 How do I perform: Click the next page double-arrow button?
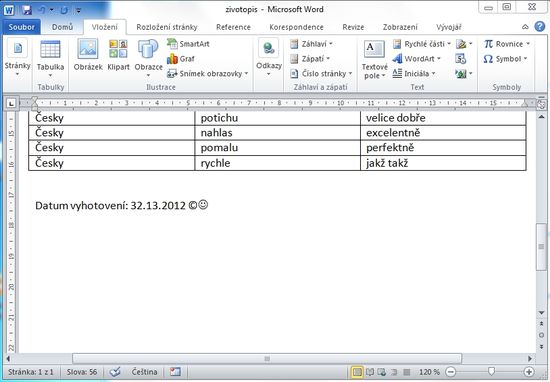[541, 347]
